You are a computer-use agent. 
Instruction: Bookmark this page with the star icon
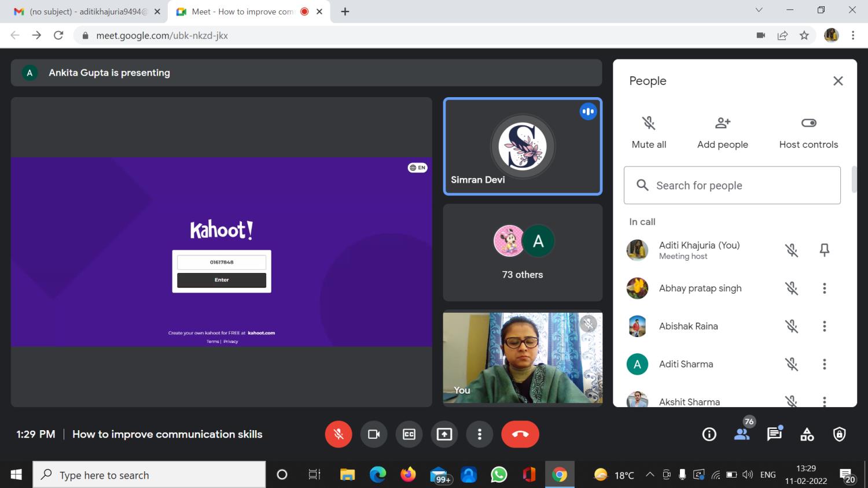(804, 35)
